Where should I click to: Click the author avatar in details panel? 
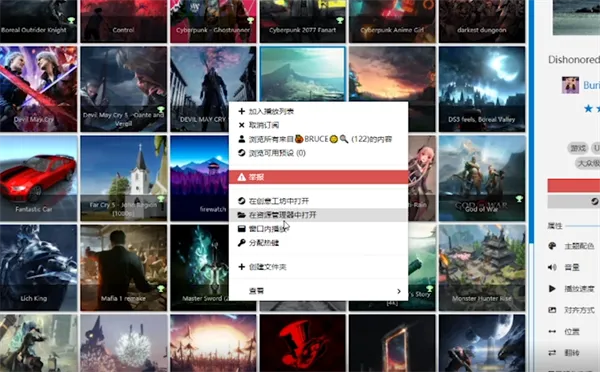570,85
